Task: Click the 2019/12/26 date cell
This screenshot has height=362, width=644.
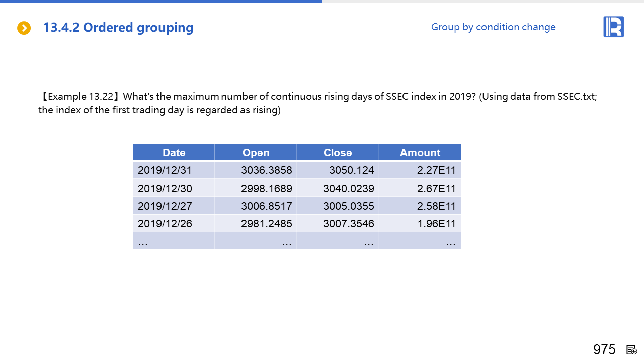Action: click(x=165, y=223)
